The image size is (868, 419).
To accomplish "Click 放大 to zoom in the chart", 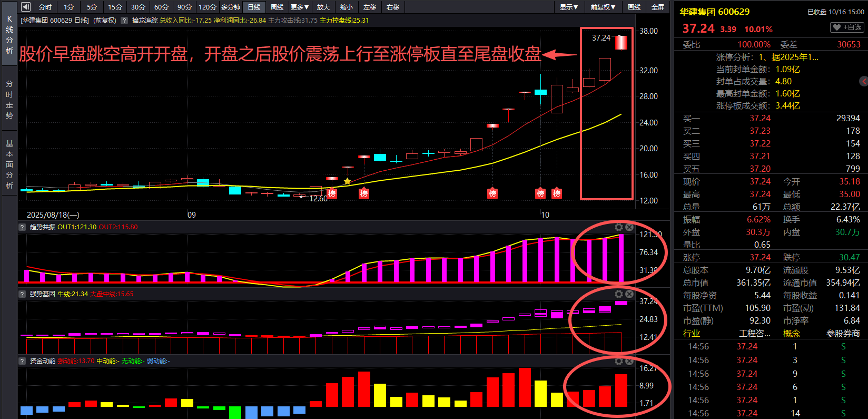I will coord(323,7).
